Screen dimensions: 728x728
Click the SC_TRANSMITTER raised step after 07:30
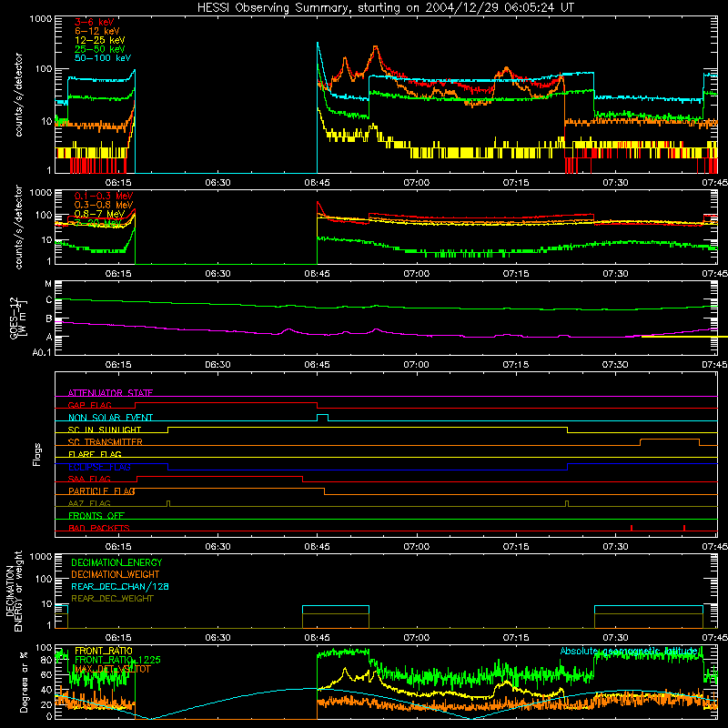coord(670,441)
